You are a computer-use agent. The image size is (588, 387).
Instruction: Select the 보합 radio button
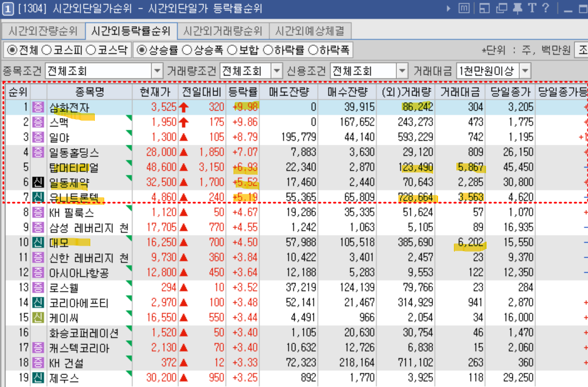[232, 50]
